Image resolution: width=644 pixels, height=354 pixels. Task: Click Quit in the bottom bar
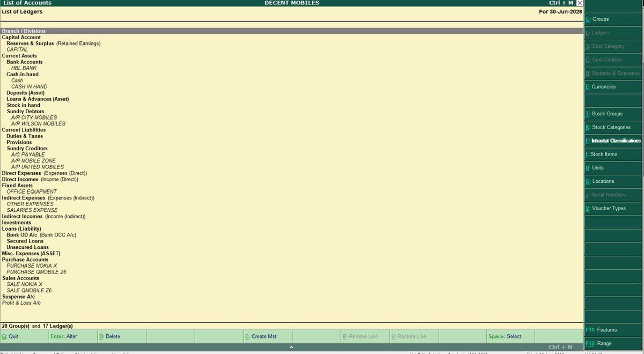point(24,336)
